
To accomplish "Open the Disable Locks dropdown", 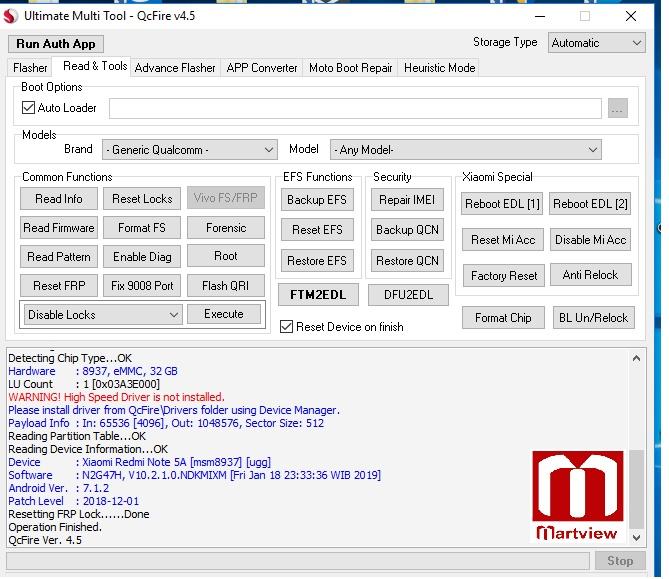I will click(103, 315).
